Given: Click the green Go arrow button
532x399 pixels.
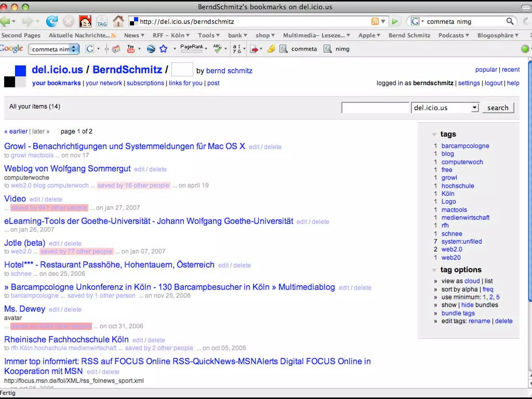Looking at the screenshot, I should point(395,21).
